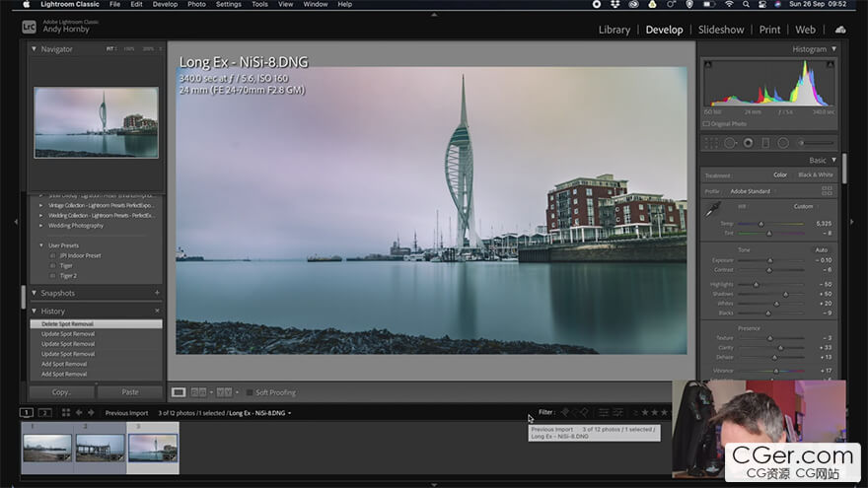The image size is (868, 488).
Task: Open the Apple menu
Action: click(x=26, y=4)
